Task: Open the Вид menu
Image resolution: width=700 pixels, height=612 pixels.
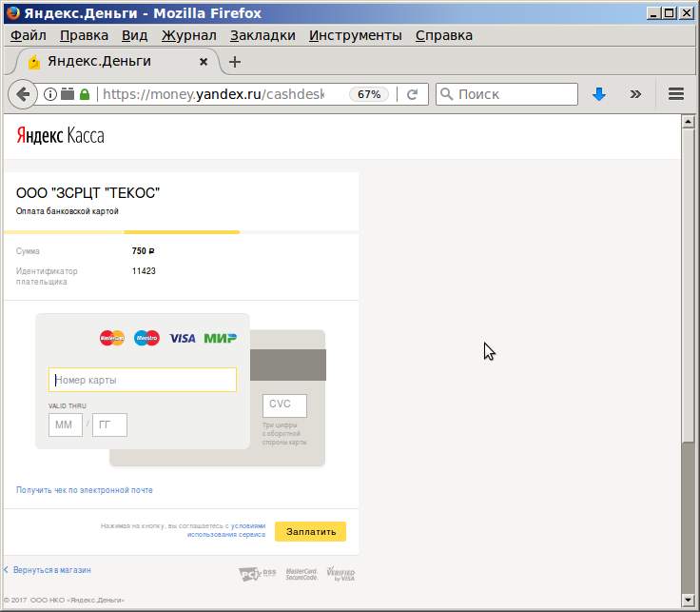Action: click(134, 35)
